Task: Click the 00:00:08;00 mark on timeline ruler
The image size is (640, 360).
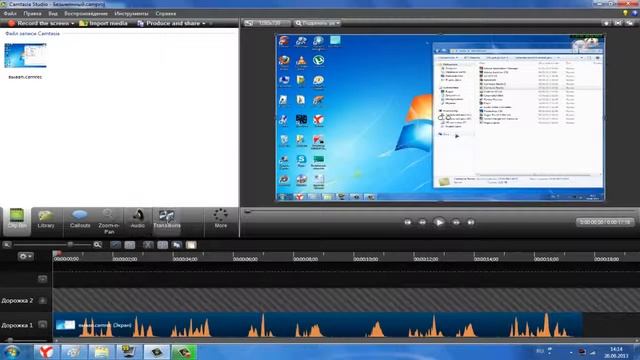Action: click(305, 259)
